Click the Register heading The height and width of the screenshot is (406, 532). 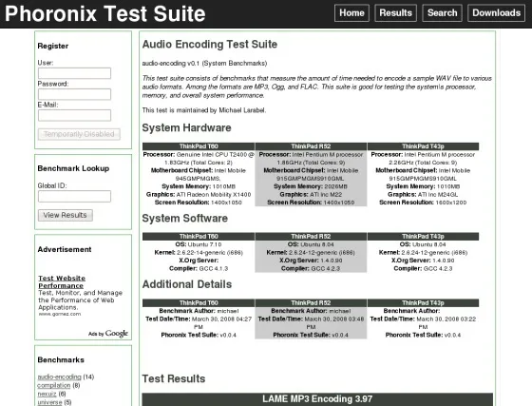[x=53, y=46]
